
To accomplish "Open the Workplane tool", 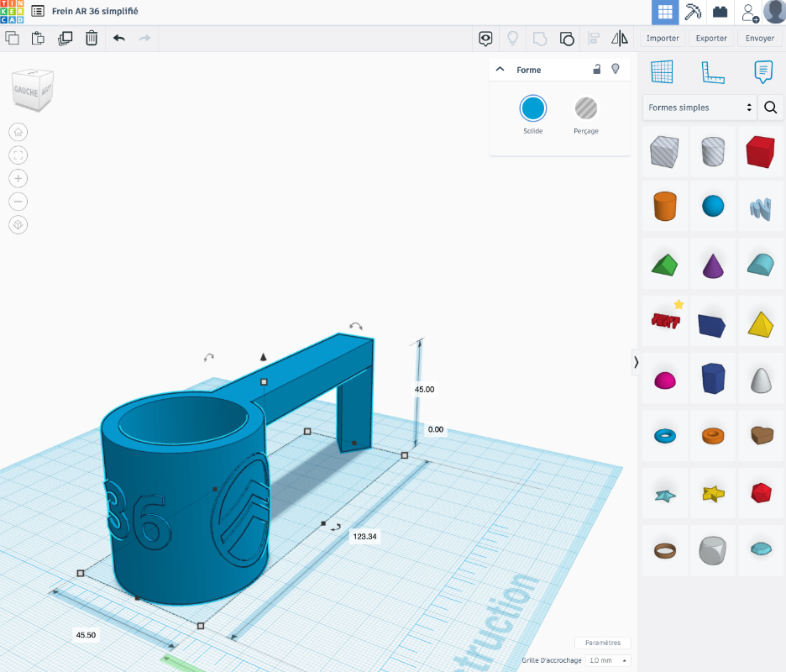I will 663,72.
